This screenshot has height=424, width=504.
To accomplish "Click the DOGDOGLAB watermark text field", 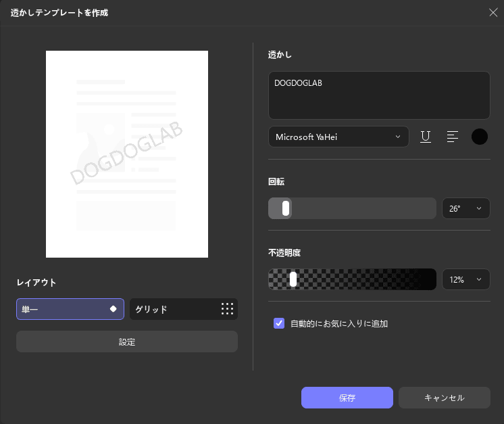I will 378,95.
